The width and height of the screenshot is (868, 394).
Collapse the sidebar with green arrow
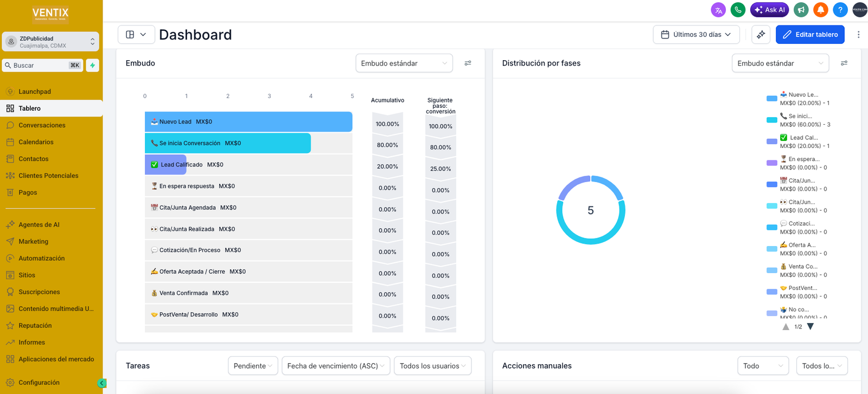click(x=101, y=383)
